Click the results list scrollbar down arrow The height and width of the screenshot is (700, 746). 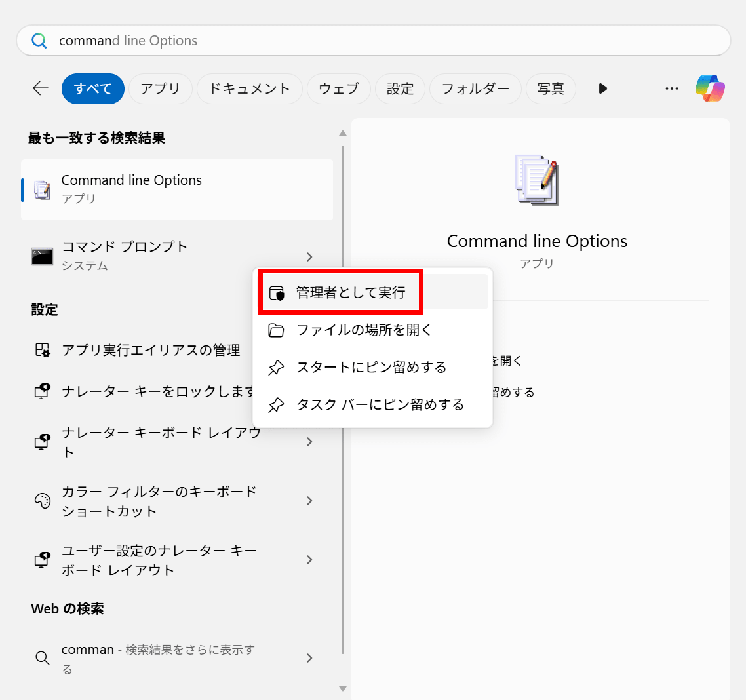tap(342, 688)
